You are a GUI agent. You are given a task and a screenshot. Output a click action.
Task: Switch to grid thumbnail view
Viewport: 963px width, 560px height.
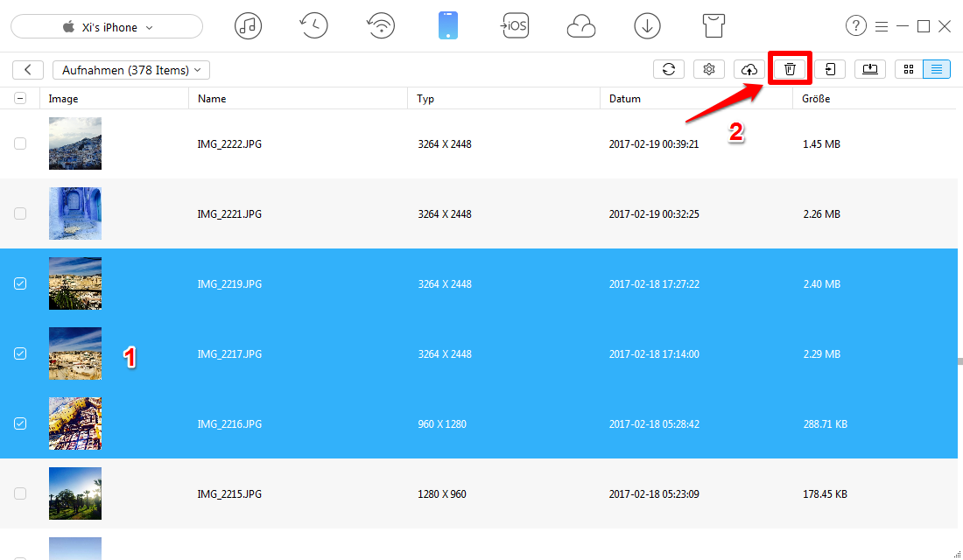[x=909, y=69]
